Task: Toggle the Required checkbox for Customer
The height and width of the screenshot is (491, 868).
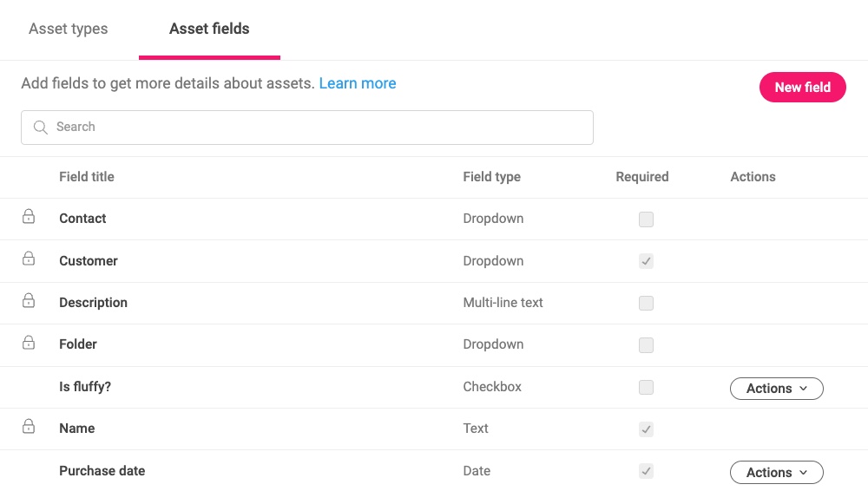Action: click(x=646, y=261)
